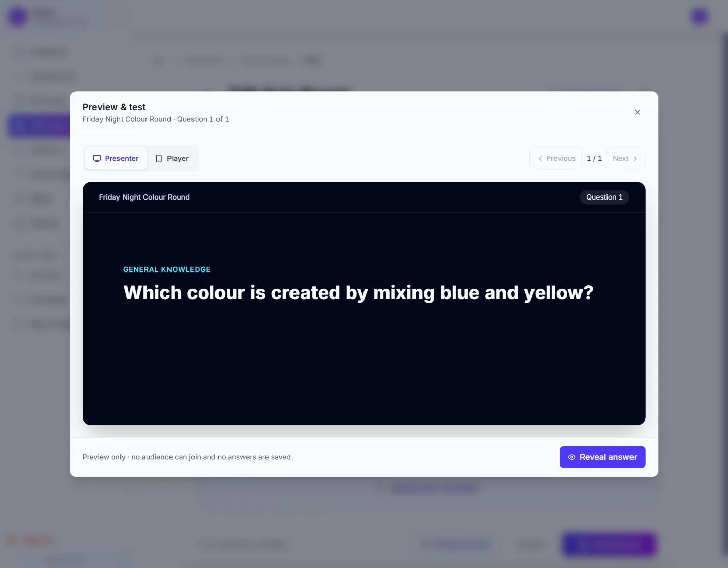
Task: Close the Preview & test dialog
Action: [637, 112]
